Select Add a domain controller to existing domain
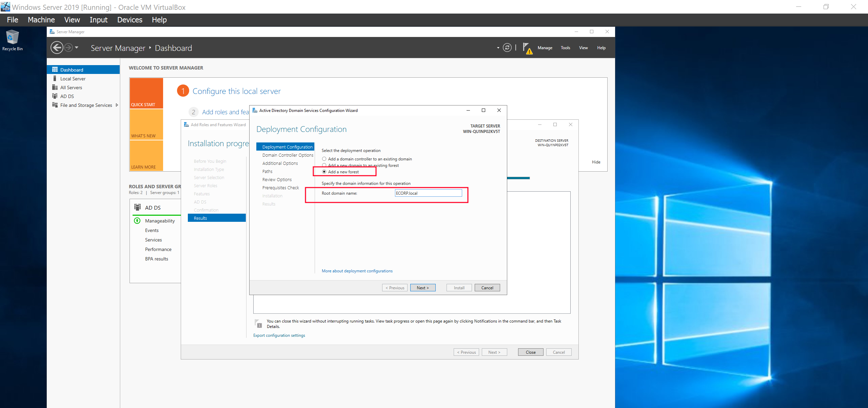This screenshot has width=868, height=408. [x=324, y=159]
